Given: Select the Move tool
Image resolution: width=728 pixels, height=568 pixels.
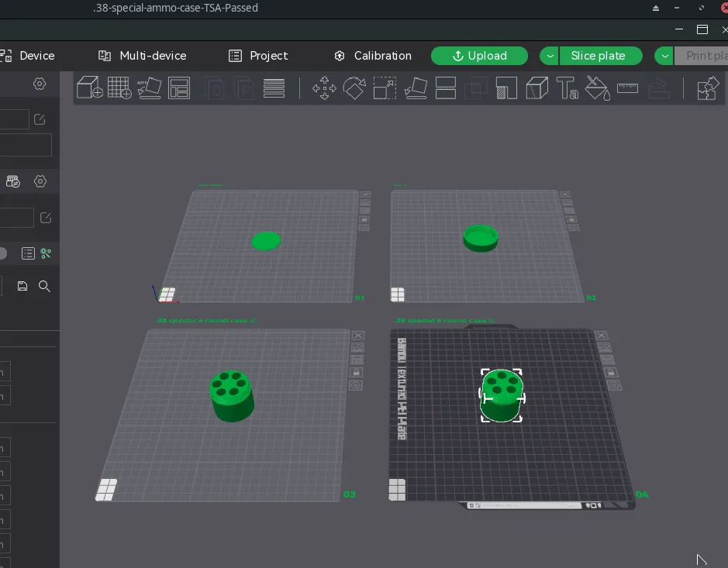Looking at the screenshot, I should tap(324, 88).
